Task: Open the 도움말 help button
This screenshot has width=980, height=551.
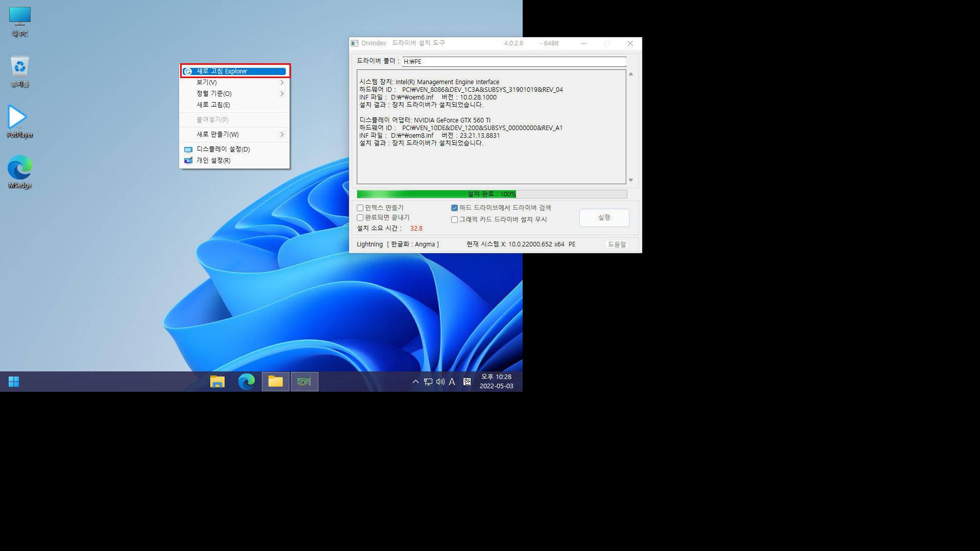Action: point(617,245)
